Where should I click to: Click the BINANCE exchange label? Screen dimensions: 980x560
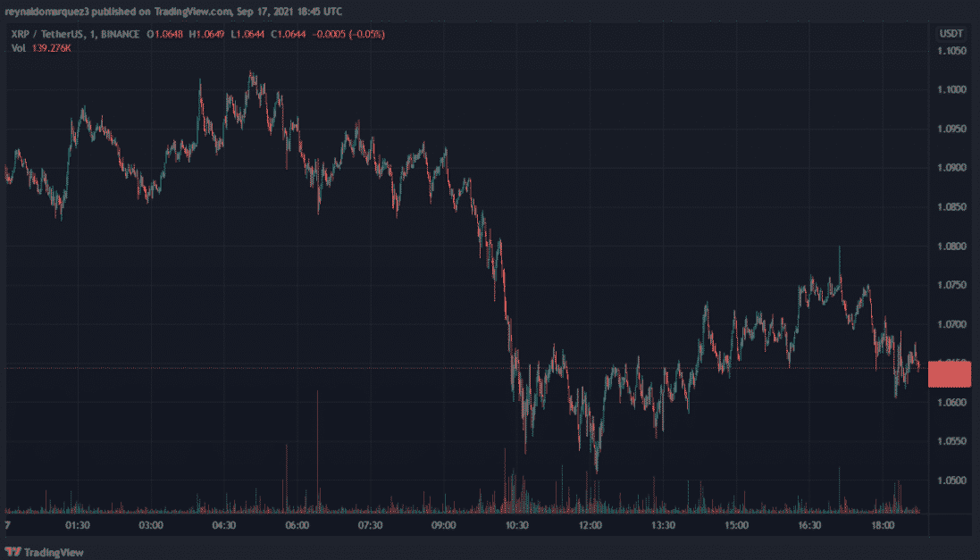click(121, 35)
